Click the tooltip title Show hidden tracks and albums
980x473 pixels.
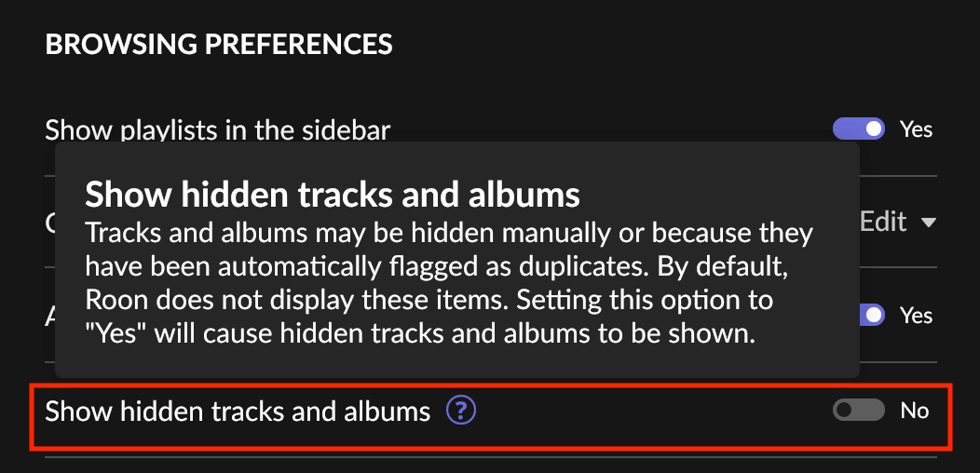pos(333,195)
